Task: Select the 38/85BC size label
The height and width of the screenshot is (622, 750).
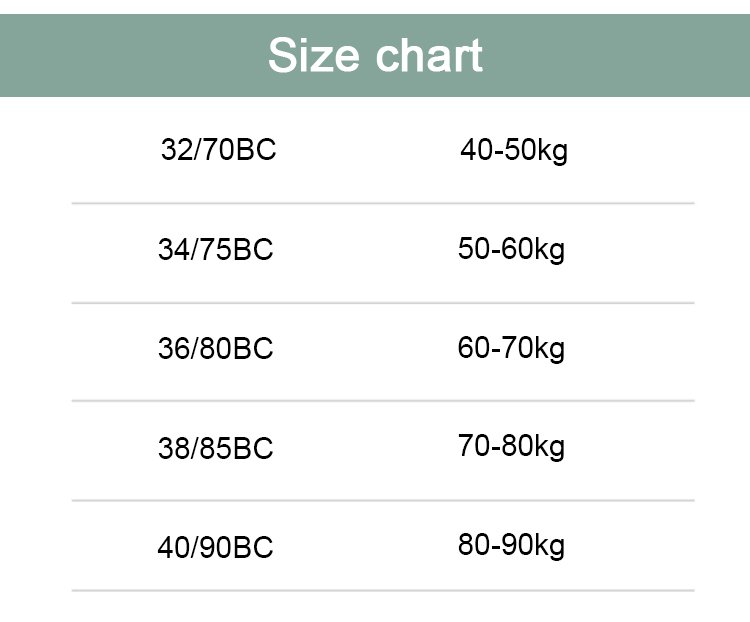Action: click(x=215, y=448)
